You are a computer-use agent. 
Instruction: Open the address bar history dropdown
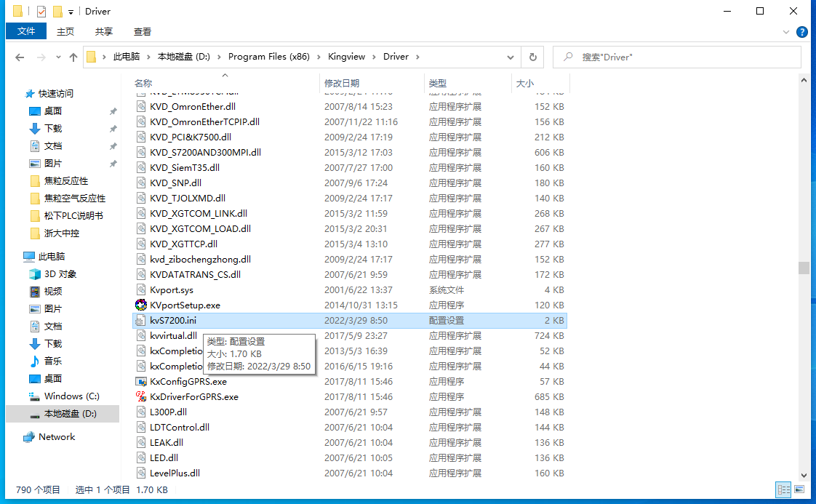tap(511, 57)
